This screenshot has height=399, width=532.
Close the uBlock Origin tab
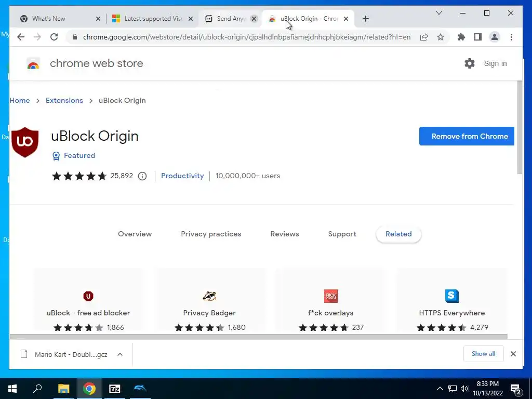pos(345,19)
